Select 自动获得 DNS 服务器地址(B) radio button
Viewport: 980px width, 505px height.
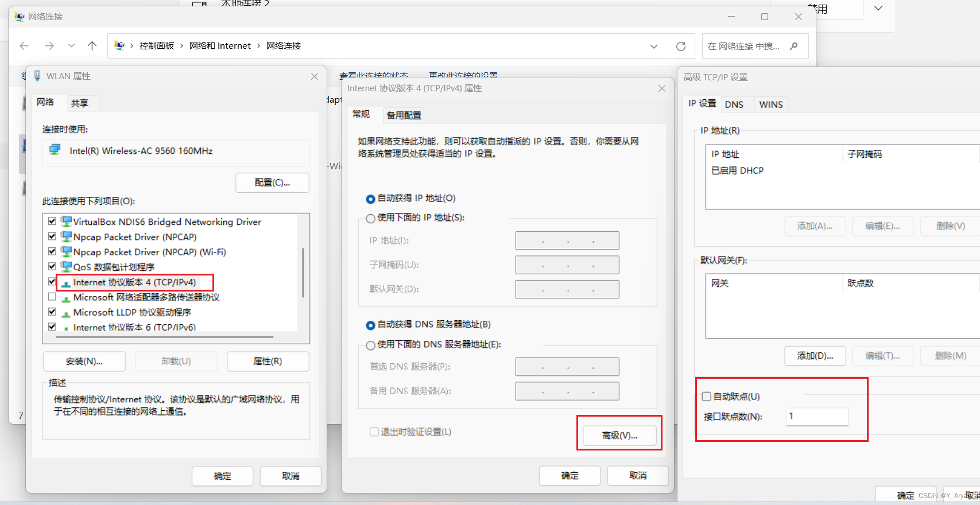click(371, 325)
